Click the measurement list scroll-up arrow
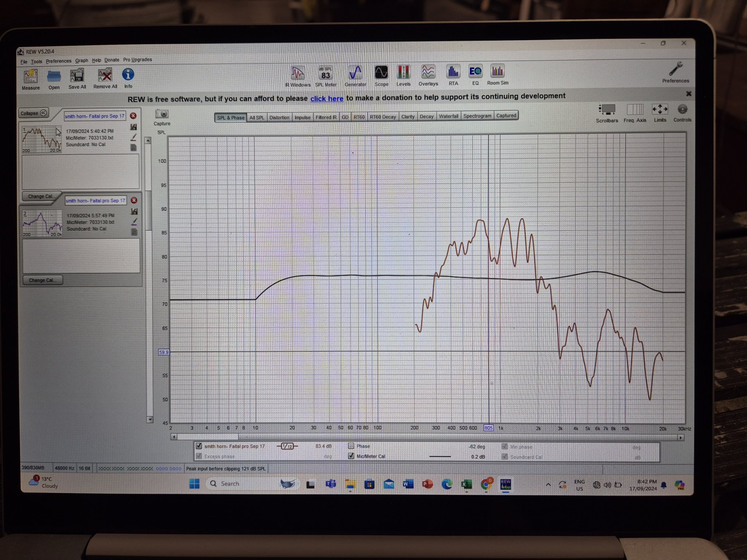The height and width of the screenshot is (560, 747). [148, 140]
